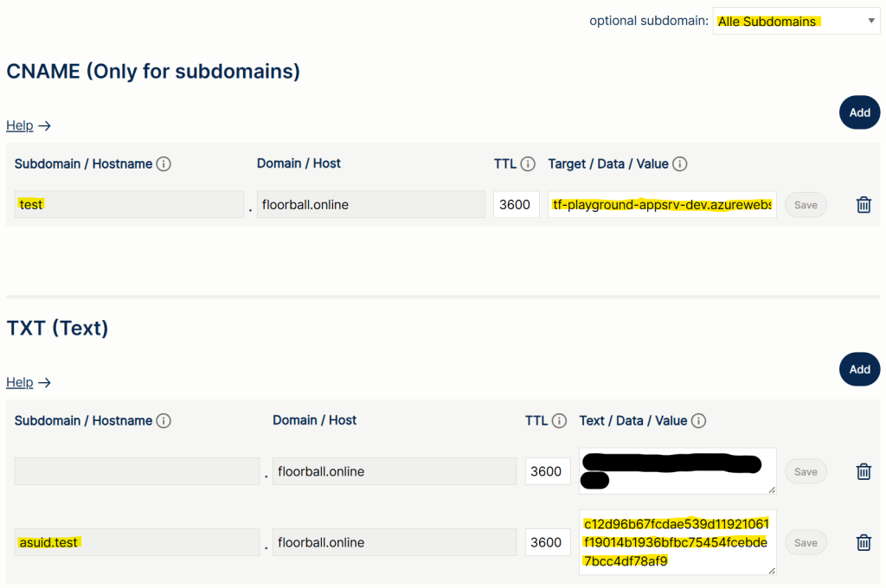886x588 pixels.
Task: Show info for TXT Subdomain / Hostname
Action: (x=164, y=421)
